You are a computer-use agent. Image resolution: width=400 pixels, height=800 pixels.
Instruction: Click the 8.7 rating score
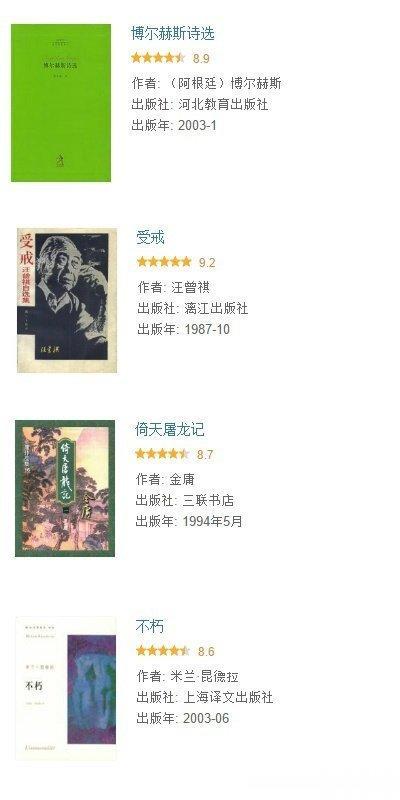coord(205,455)
